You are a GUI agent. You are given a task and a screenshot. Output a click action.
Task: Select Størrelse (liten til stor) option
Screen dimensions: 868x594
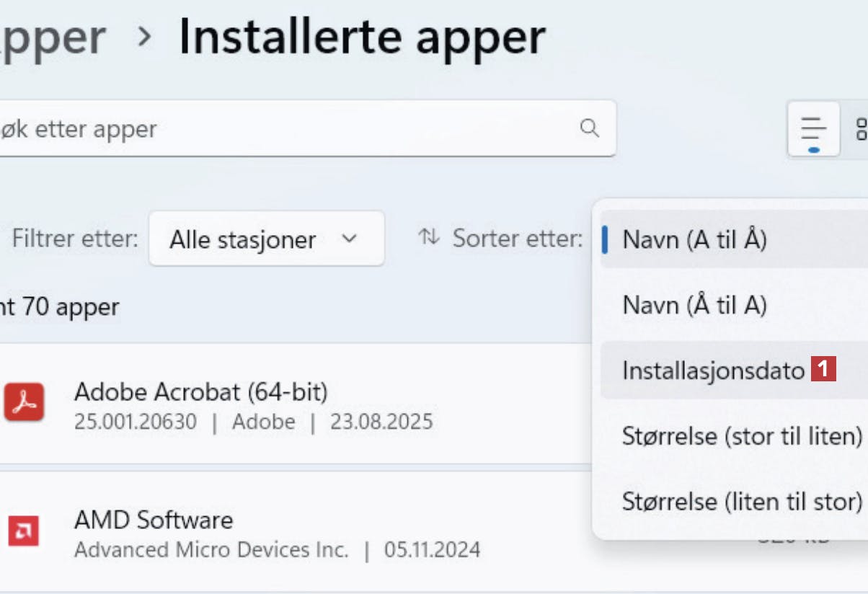coord(742,500)
